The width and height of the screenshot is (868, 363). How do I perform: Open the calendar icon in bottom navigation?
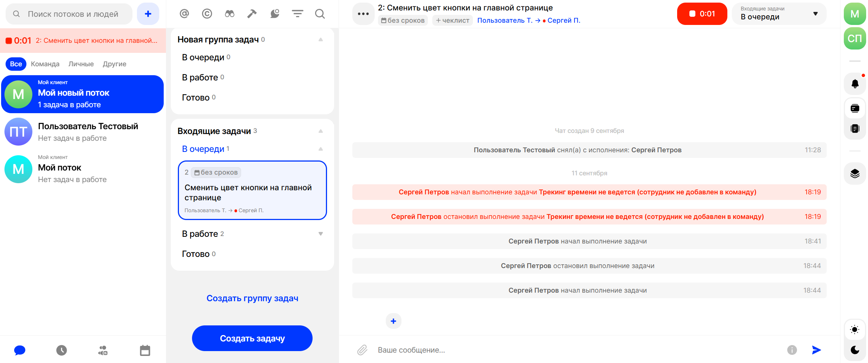pos(145,350)
